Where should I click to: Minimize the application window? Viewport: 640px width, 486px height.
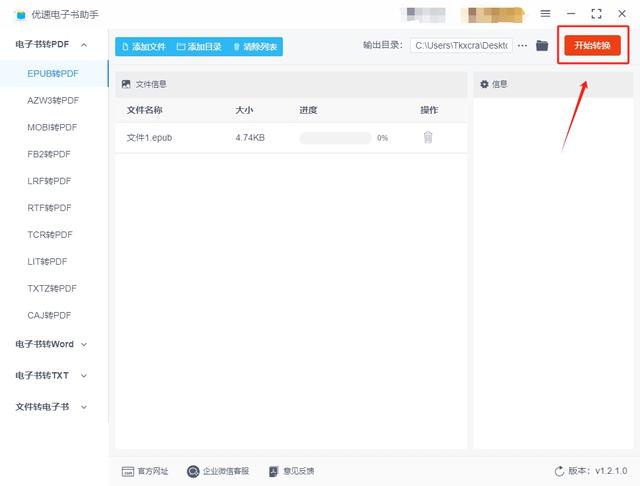click(x=571, y=13)
